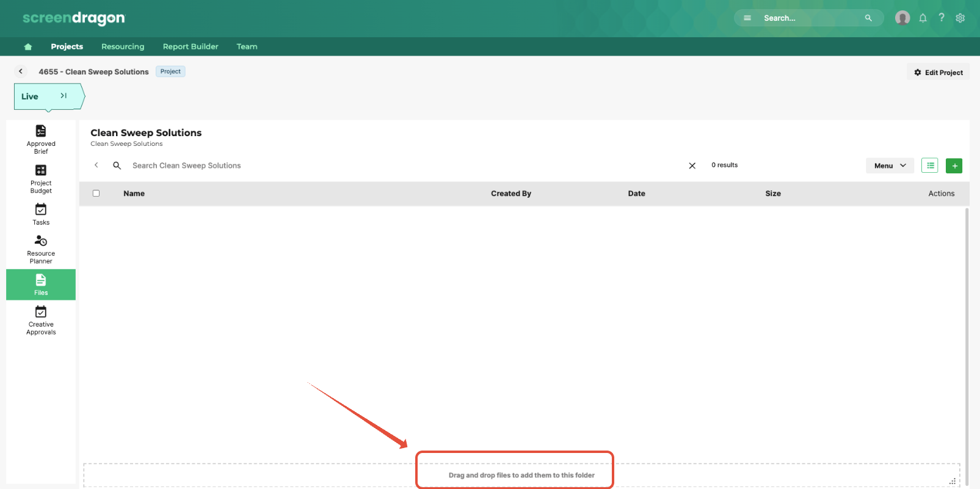Focus the global Search field in header
The image size is (980, 489).
pyautogui.click(x=810, y=18)
